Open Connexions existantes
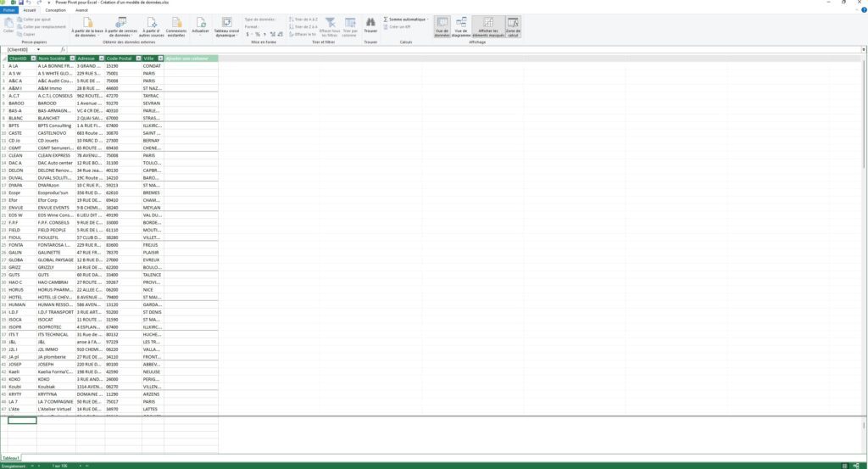This screenshot has width=868, height=469. (176, 26)
